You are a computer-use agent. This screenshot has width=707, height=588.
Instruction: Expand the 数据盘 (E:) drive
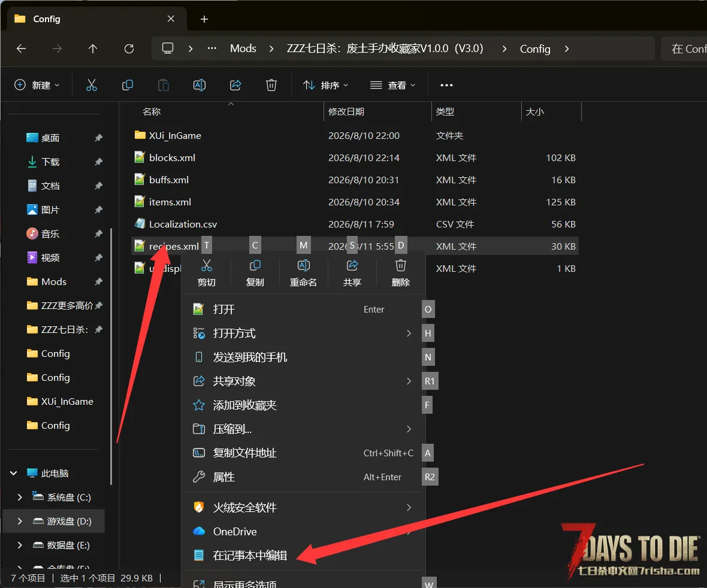(x=19, y=545)
